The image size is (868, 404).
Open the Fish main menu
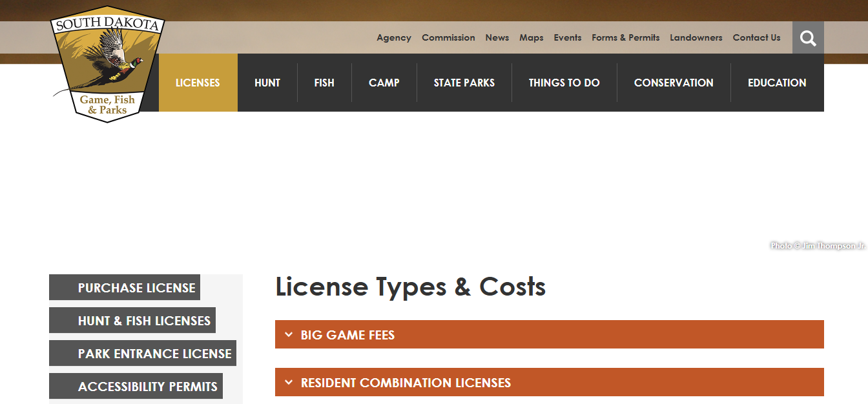coord(324,83)
